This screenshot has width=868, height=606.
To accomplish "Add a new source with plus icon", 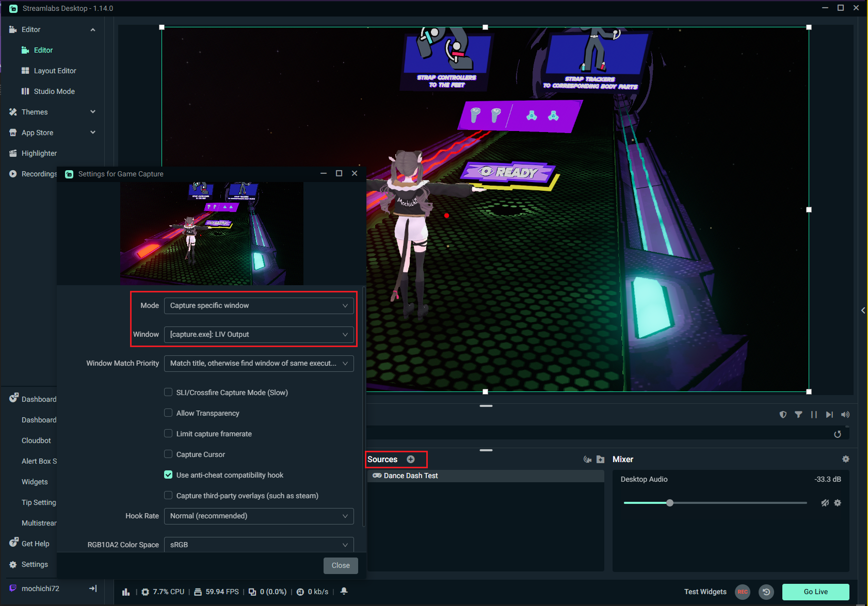I will tap(411, 459).
